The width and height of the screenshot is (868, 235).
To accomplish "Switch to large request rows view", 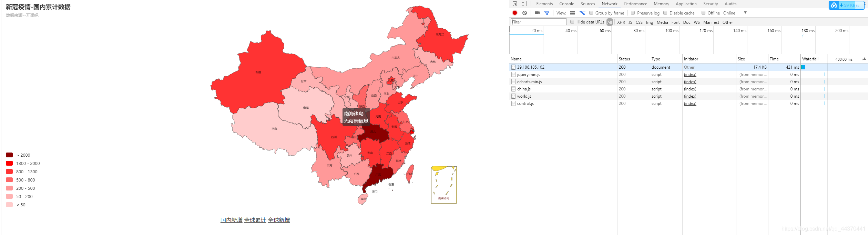I will pos(573,13).
